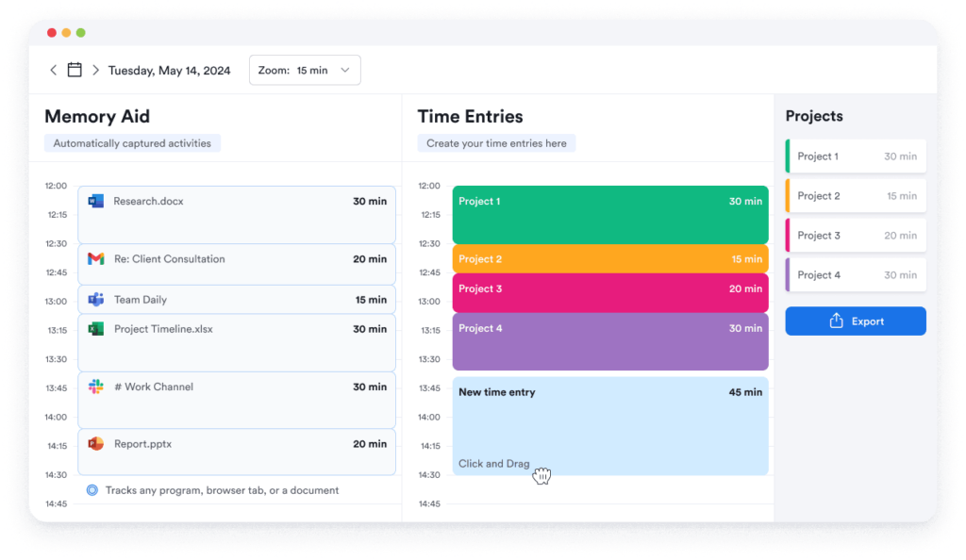Toggle the Project 3 entry in Projects panel

(855, 235)
